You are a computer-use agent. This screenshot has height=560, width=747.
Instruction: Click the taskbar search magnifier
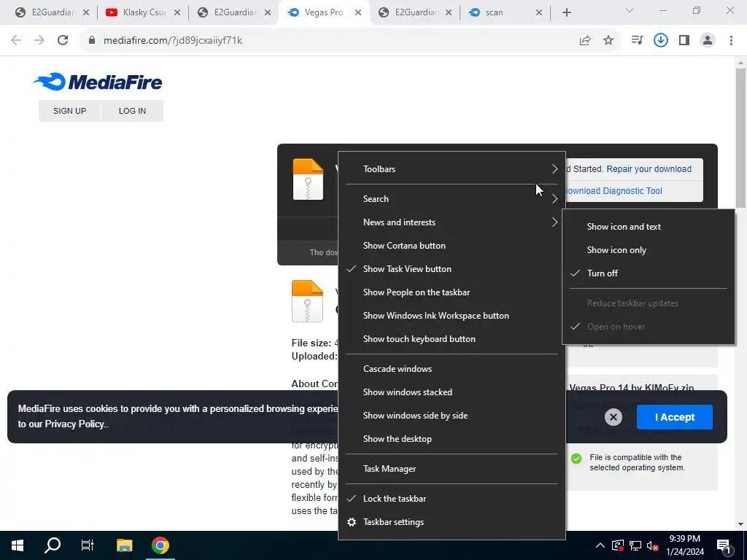[53, 545]
